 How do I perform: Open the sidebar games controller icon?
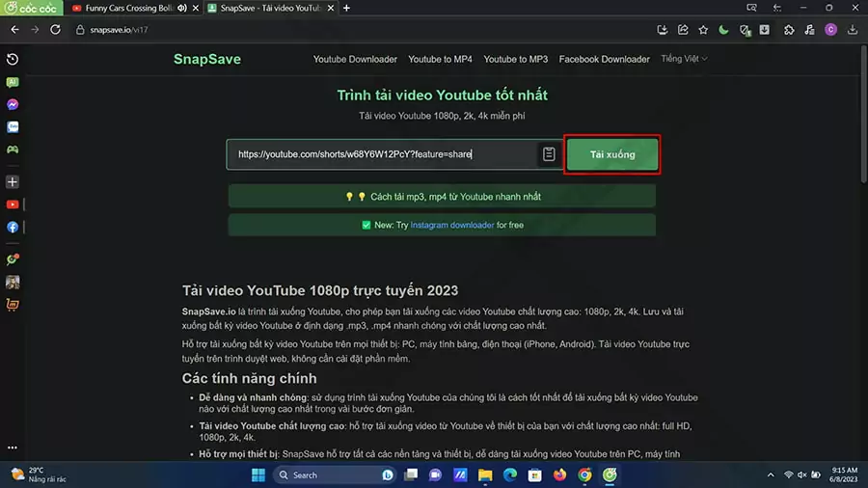coord(13,149)
